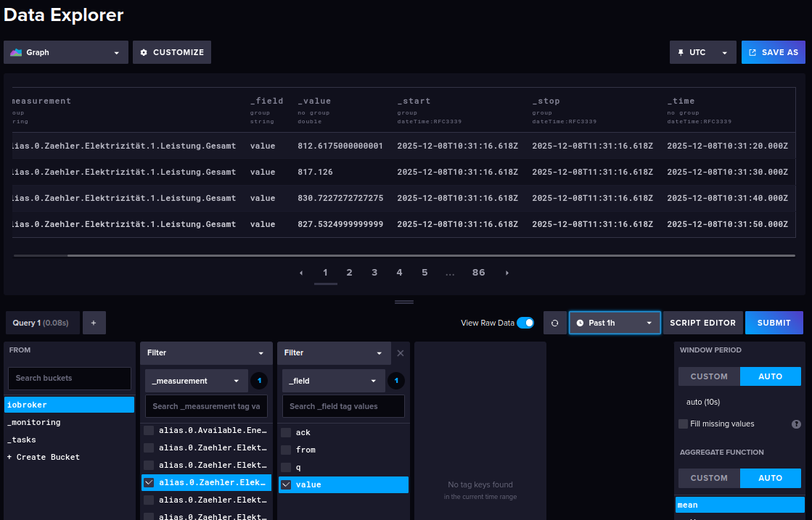Remove the _field filter with X icon

pos(401,353)
